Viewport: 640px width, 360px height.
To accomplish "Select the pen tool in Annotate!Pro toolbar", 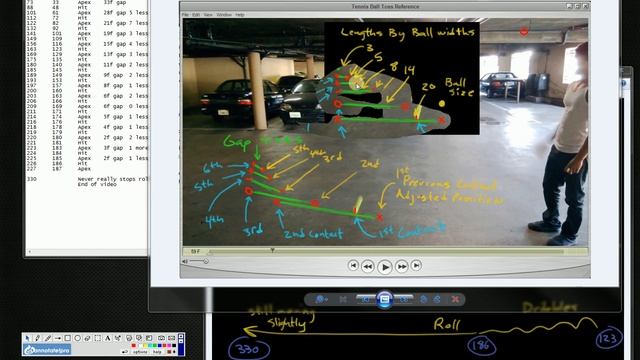I will (38, 338).
